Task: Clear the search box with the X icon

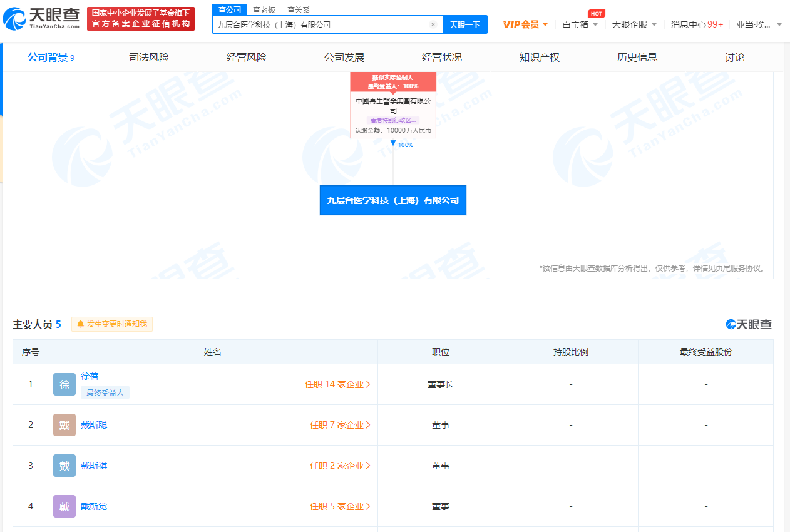Action: click(x=433, y=24)
